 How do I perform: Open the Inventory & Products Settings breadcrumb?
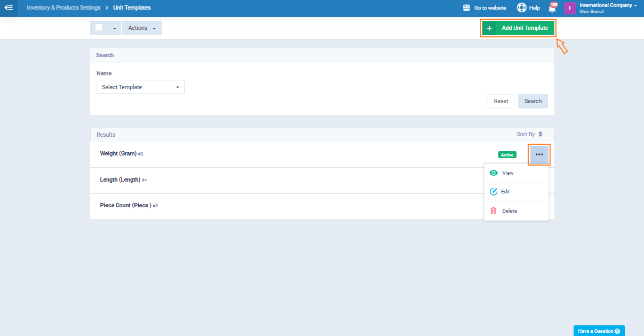click(x=63, y=8)
